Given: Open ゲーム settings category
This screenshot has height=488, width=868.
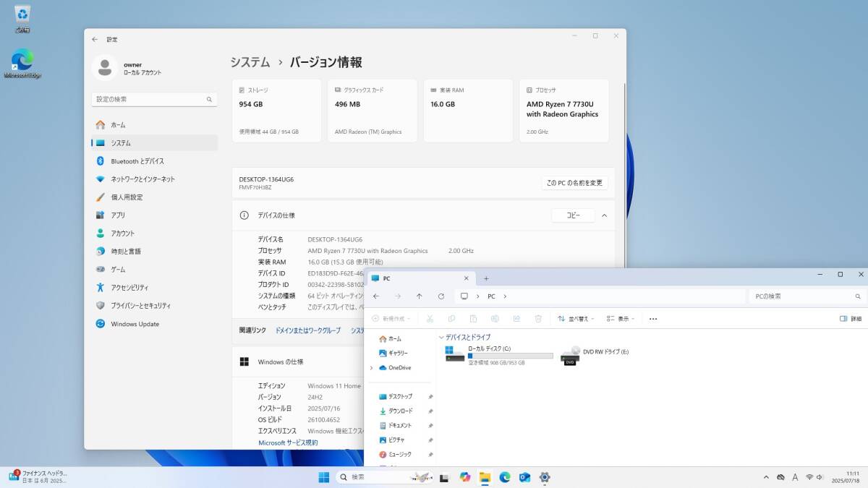Looking at the screenshot, I should point(154,270).
